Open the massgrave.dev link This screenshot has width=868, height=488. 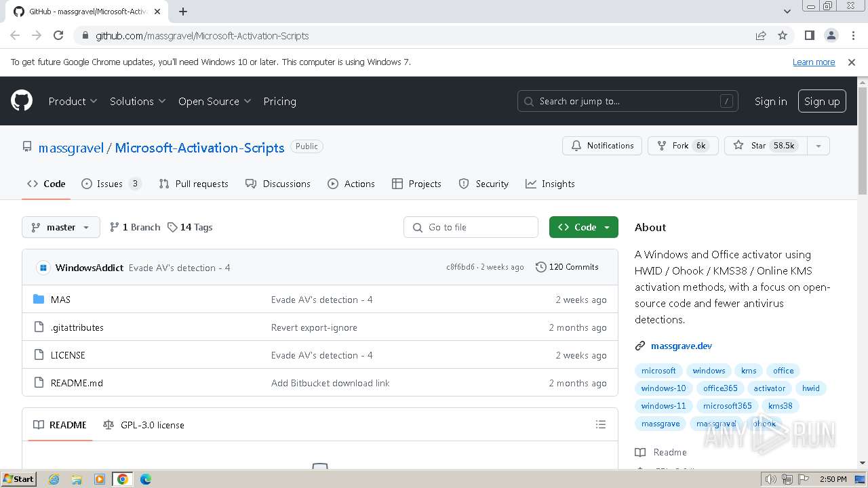click(x=681, y=346)
